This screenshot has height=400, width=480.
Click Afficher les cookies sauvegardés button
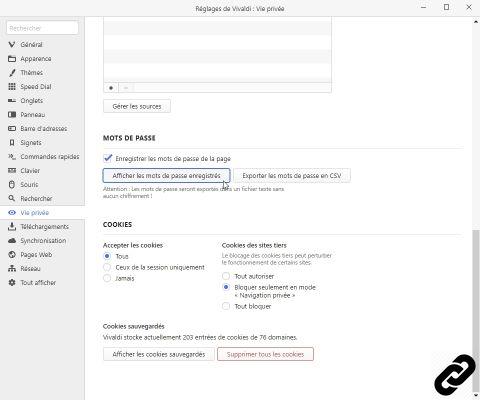[x=159, y=354]
